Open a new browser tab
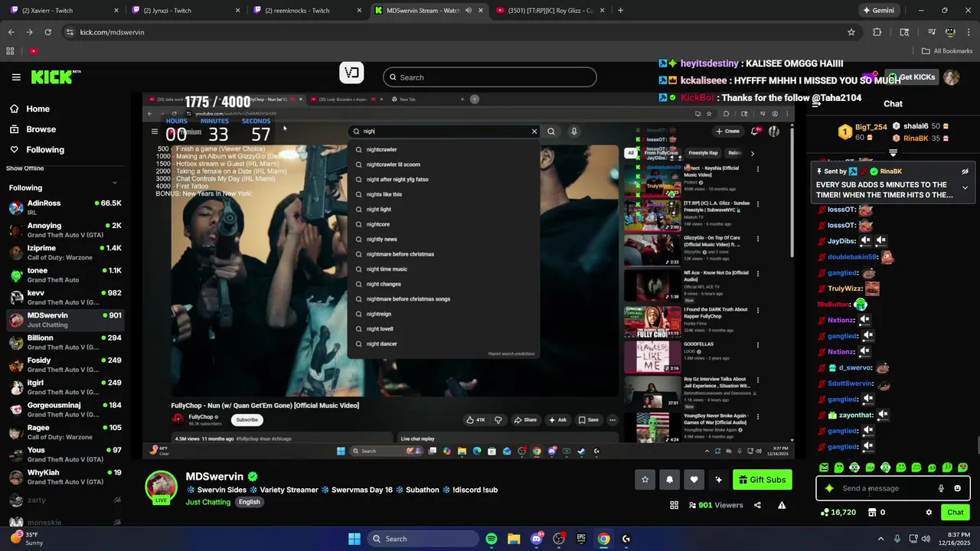This screenshot has width=980, height=551. (620, 11)
